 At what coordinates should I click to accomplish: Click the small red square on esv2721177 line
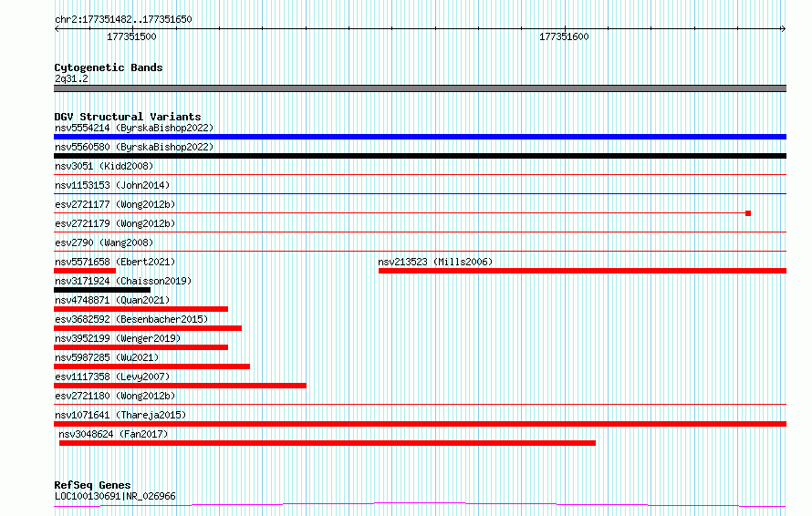coord(748,213)
